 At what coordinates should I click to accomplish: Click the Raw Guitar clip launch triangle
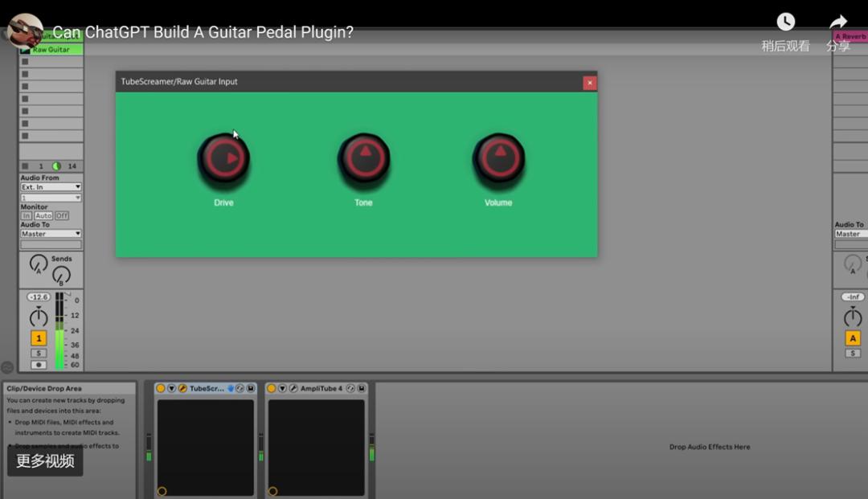(x=25, y=50)
